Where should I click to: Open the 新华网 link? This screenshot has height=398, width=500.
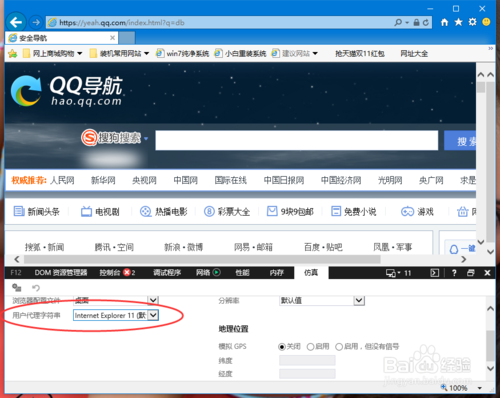103,180
